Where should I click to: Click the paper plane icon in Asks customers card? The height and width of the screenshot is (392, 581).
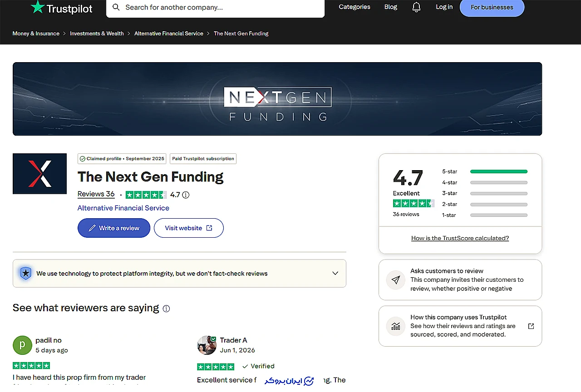tap(395, 280)
